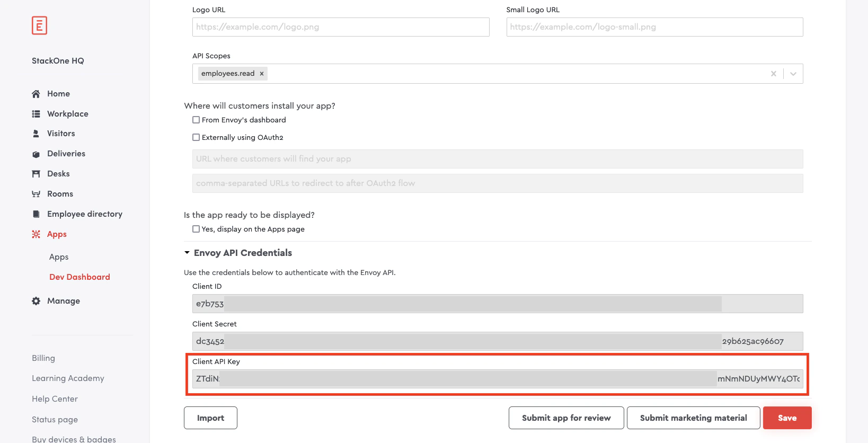Click the Deliveries box icon
This screenshot has height=443, width=868.
click(36, 154)
